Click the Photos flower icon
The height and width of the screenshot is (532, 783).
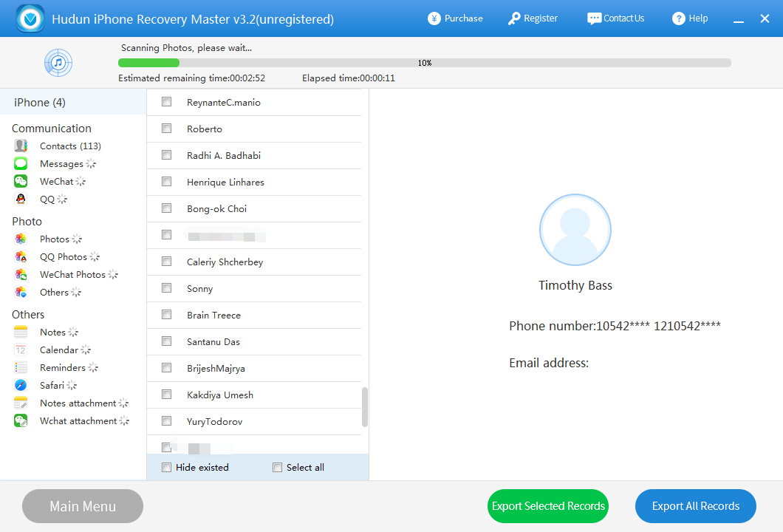pos(21,239)
